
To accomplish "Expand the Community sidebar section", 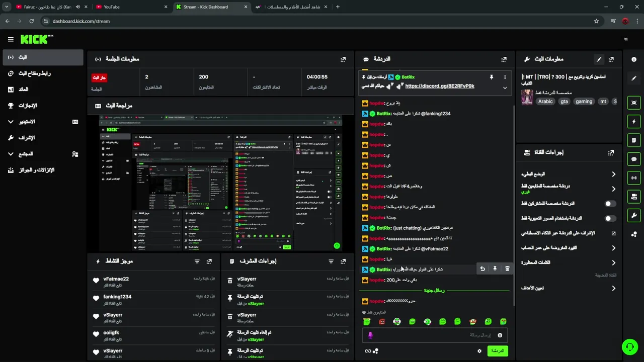I will [43, 154].
